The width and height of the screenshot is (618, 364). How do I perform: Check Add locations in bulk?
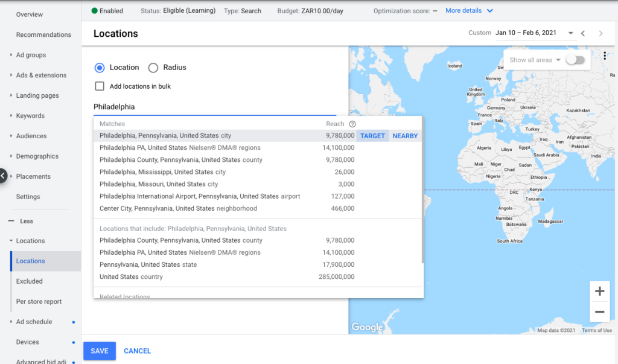(100, 86)
